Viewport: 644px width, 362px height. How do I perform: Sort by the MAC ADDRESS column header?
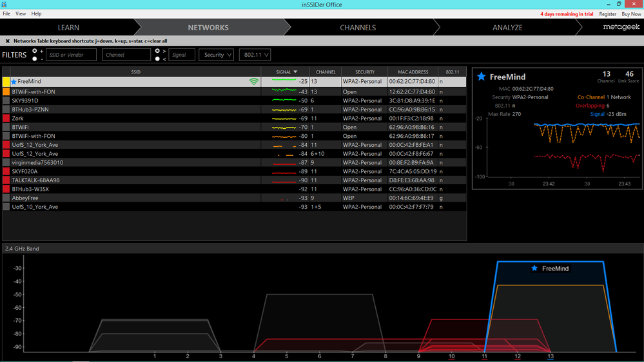[x=413, y=72]
